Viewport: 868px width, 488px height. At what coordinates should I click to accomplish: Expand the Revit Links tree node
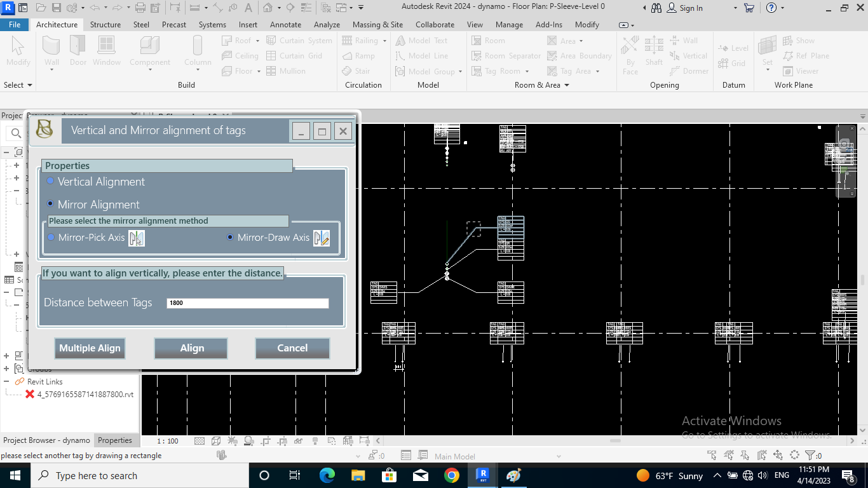[7, 381]
